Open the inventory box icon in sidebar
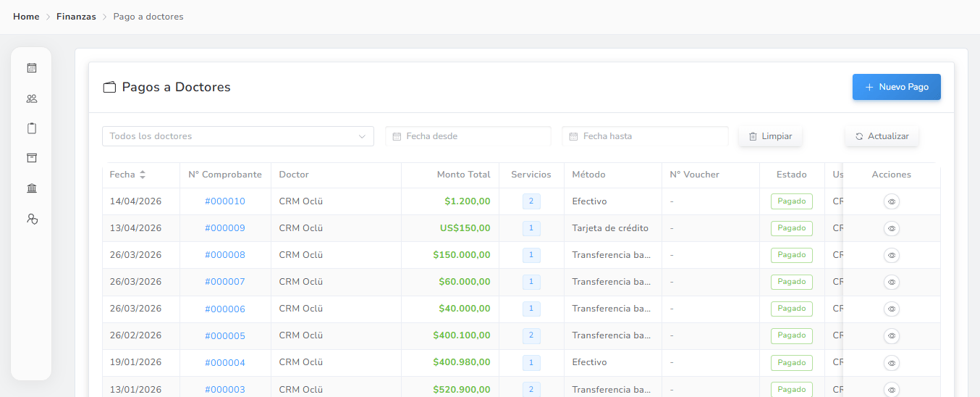The image size is (980, 397). (x=31, y=158)
